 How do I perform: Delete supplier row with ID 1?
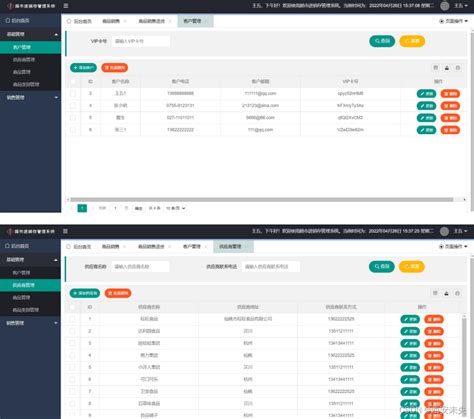click(434, 319)
